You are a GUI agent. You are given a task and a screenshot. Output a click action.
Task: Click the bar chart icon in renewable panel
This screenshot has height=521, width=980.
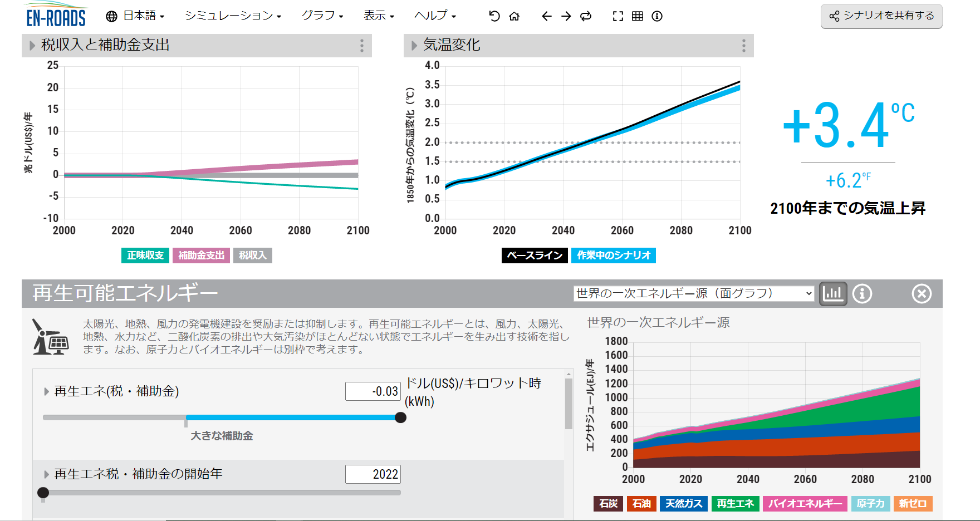[x=832, y=293]
